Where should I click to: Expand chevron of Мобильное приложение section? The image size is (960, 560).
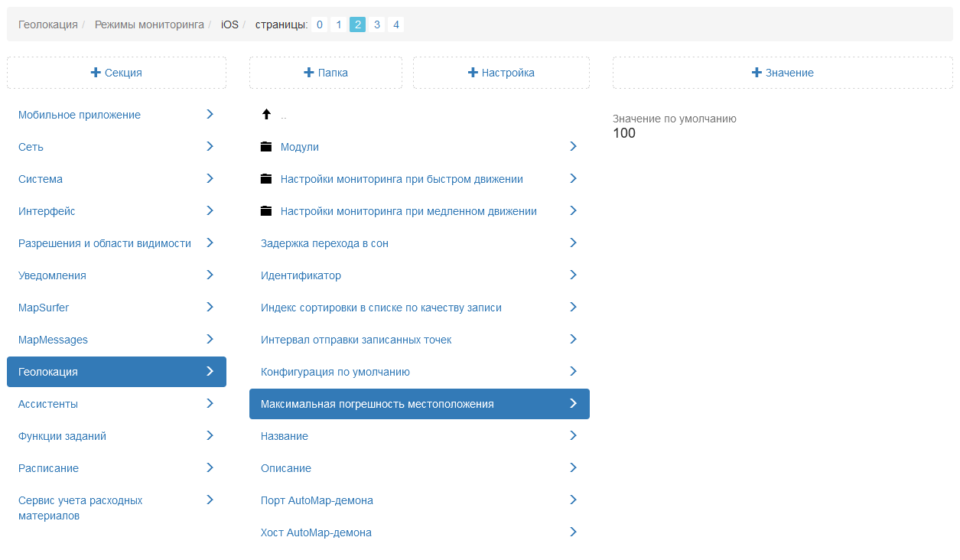[x=210, y=114]
